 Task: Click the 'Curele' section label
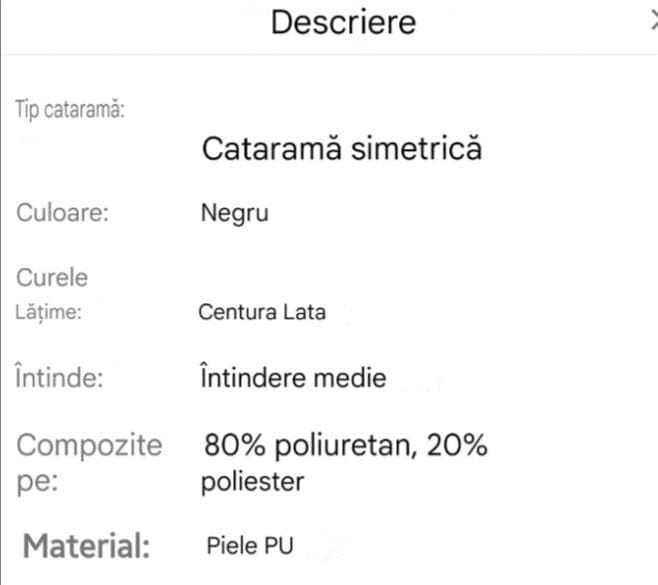point(52,276)
